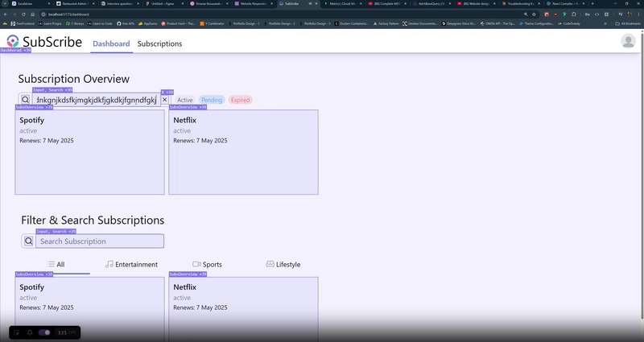
Task: Click the page vertical scrollbar
Action: tap(642, 175)
